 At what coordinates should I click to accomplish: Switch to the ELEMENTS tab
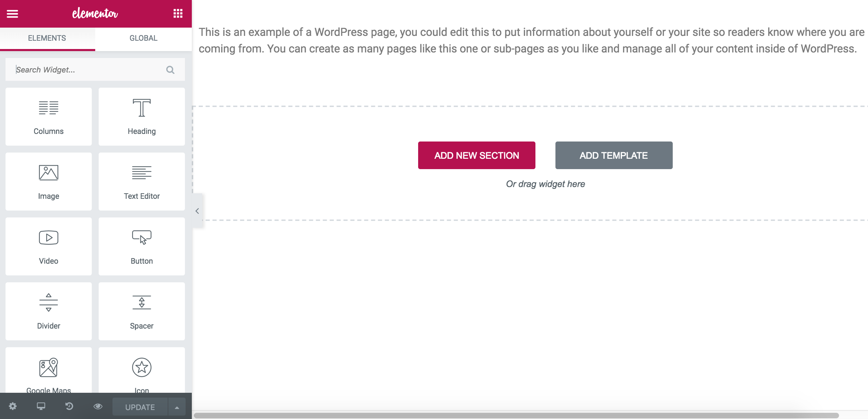click(47, 38)
